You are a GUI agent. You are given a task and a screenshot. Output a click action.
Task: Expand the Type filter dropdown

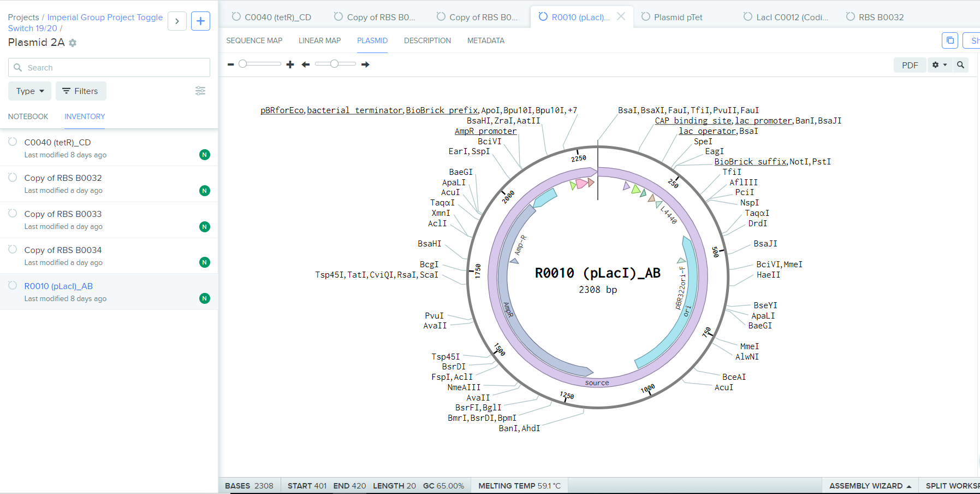click(30, 91)
